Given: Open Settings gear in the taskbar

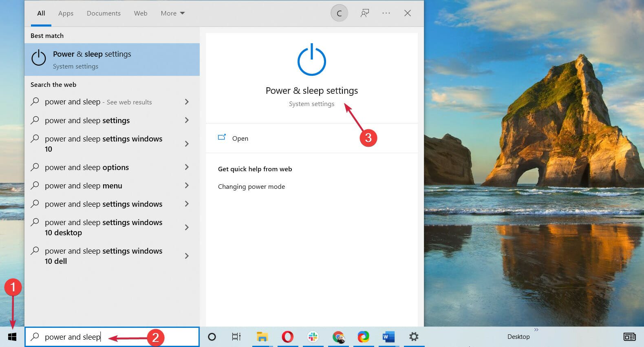Looking at the screenshot, I should pos(414,337).
